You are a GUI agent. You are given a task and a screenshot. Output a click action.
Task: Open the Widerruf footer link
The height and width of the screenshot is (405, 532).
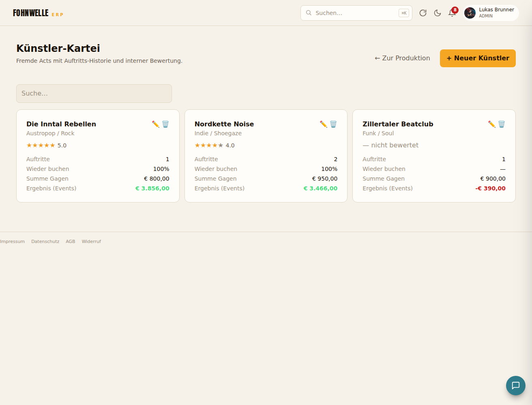tap(91, 241)
